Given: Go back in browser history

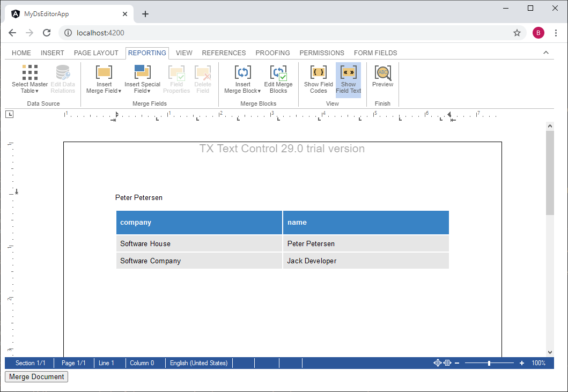Looking at the screenshot, I should pyautogui.click(x=12, y=33).
